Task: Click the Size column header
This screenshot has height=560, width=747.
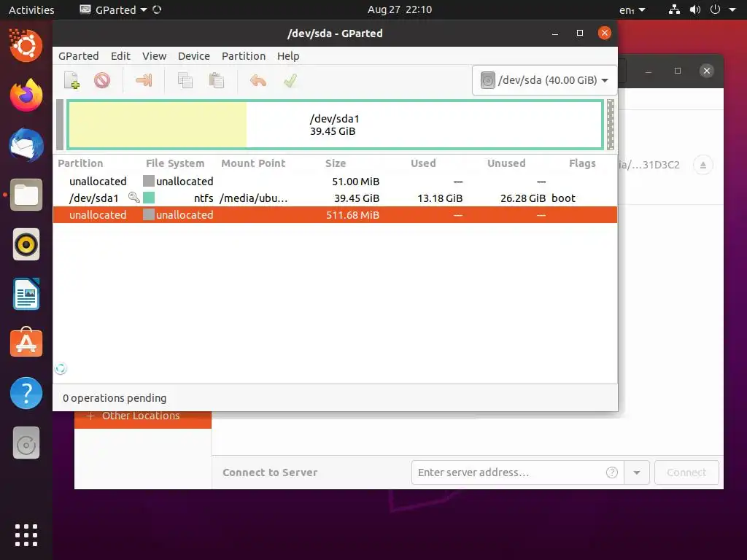Action: pyautogui.click(x=336, y=163)
